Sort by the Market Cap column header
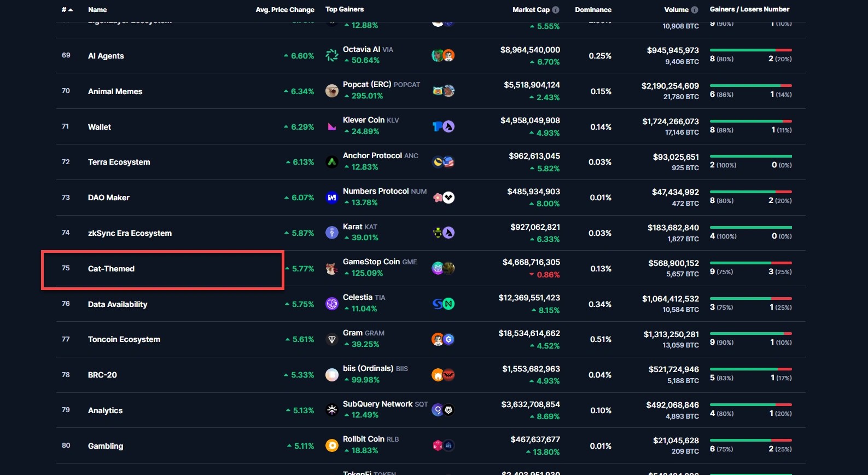 pos(531,10)
